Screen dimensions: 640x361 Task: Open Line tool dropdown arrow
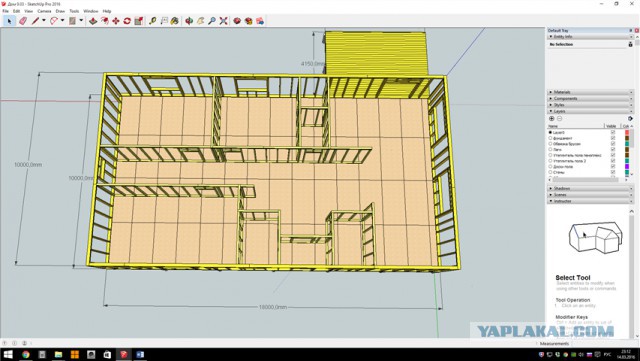[43, 20]
